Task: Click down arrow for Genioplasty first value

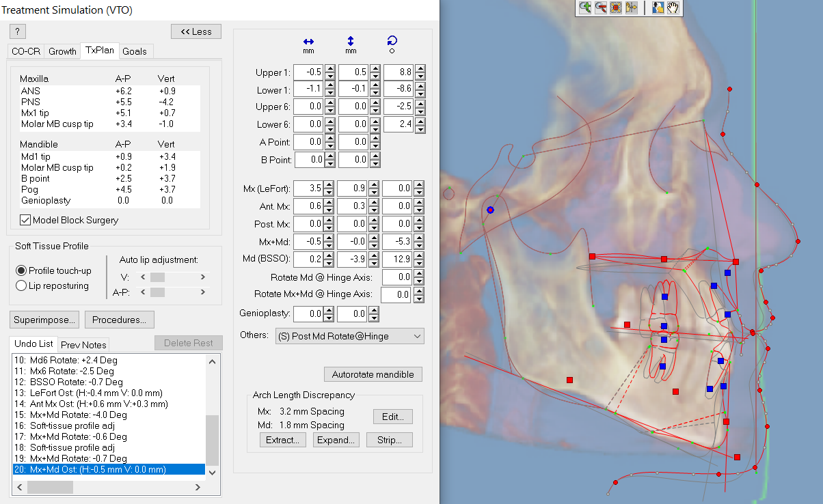Action: pos(330,318)
